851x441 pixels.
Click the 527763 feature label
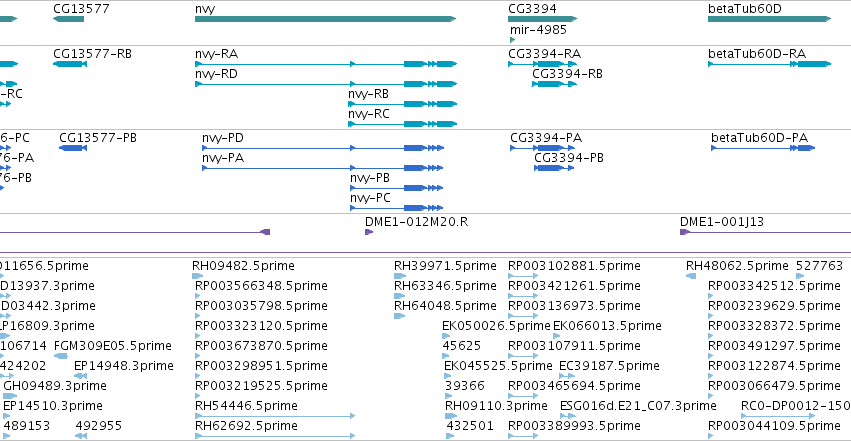click(819, 266)
